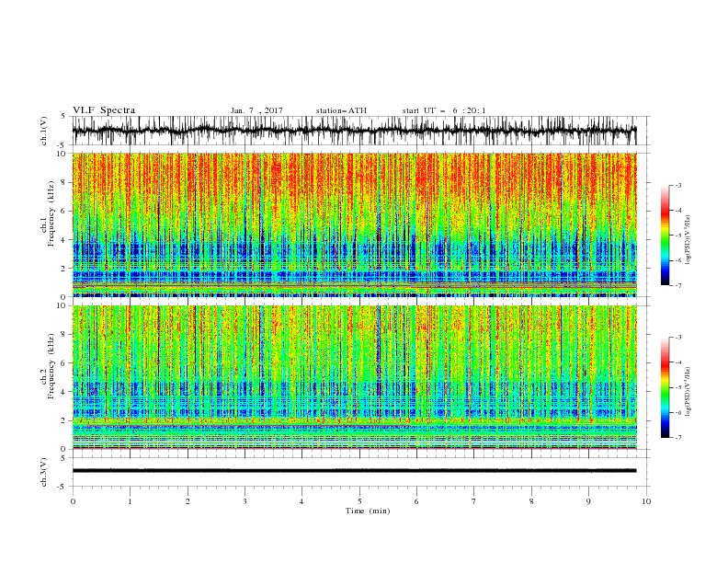
Task: Click the Time (min) axis label
Action: (368, 511)
